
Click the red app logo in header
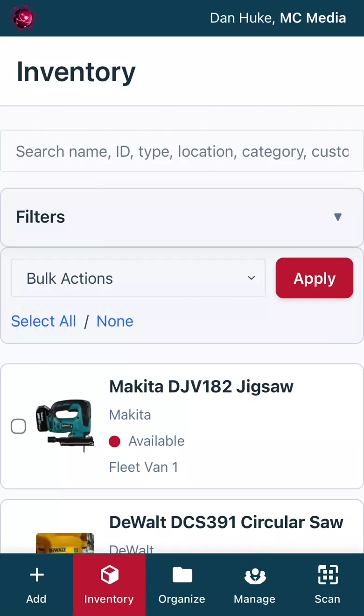coord(23,18)
